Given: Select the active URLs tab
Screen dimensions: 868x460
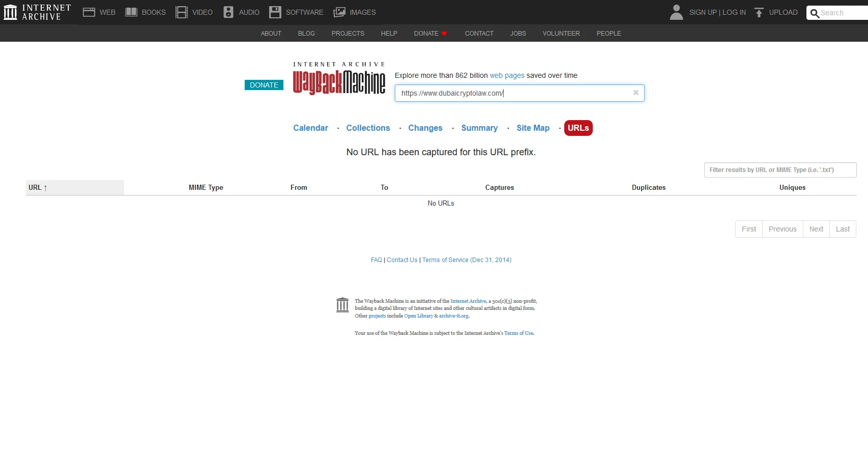Looking at the screenshot, I should coord(578,128).
